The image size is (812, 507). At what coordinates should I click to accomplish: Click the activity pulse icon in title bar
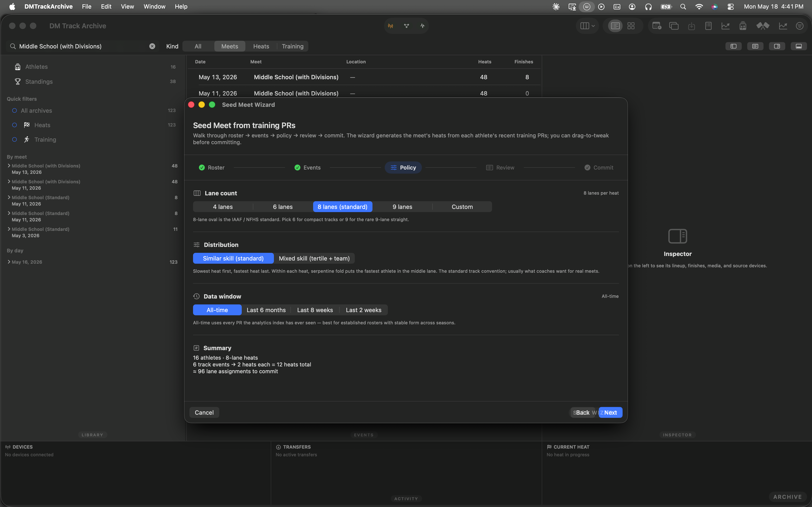pos(422,26)
